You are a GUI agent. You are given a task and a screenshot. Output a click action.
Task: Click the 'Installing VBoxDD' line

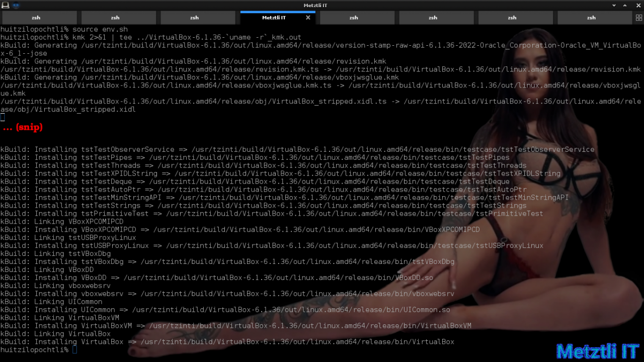(217, 278)
